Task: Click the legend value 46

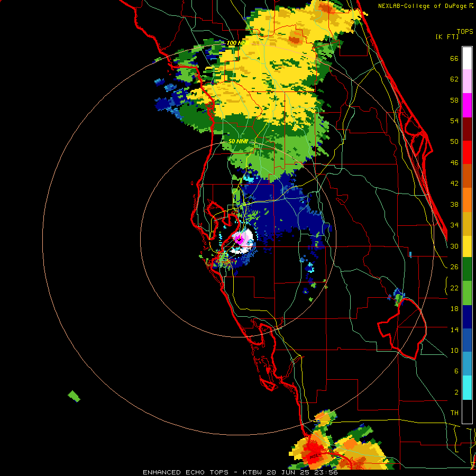Action: point(454,163)
